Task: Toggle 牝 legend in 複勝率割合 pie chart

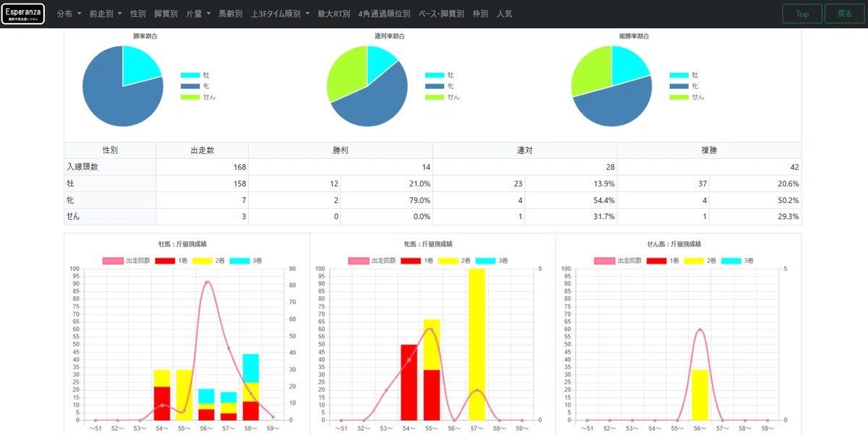Action: coord(684,86)
